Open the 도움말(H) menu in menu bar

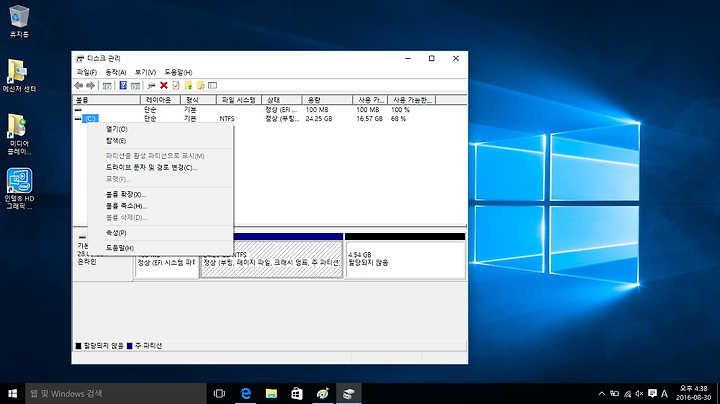(x=178, y=72)
